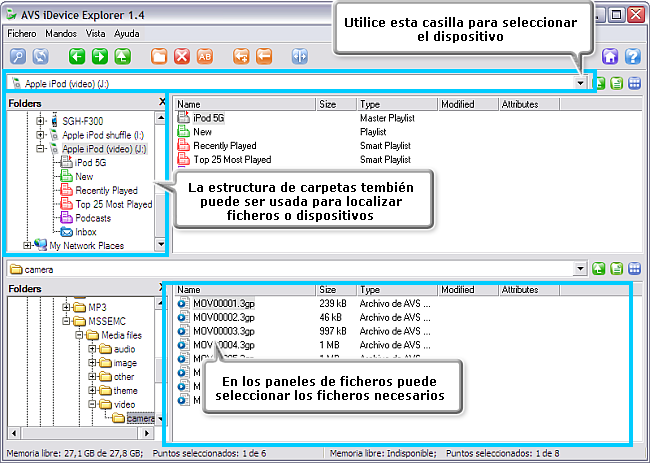Go back with green left arrow
Screen dimensions: 650x463
(77, 56)
